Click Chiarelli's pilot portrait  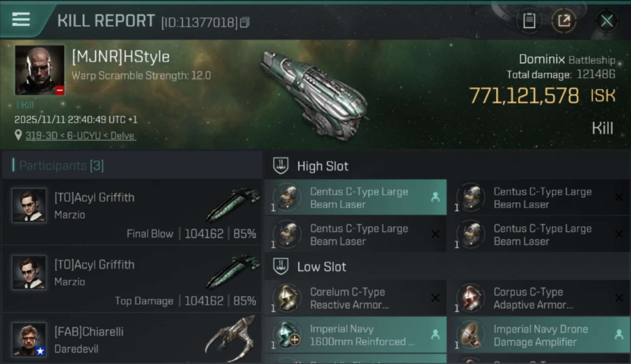point(29,339)
